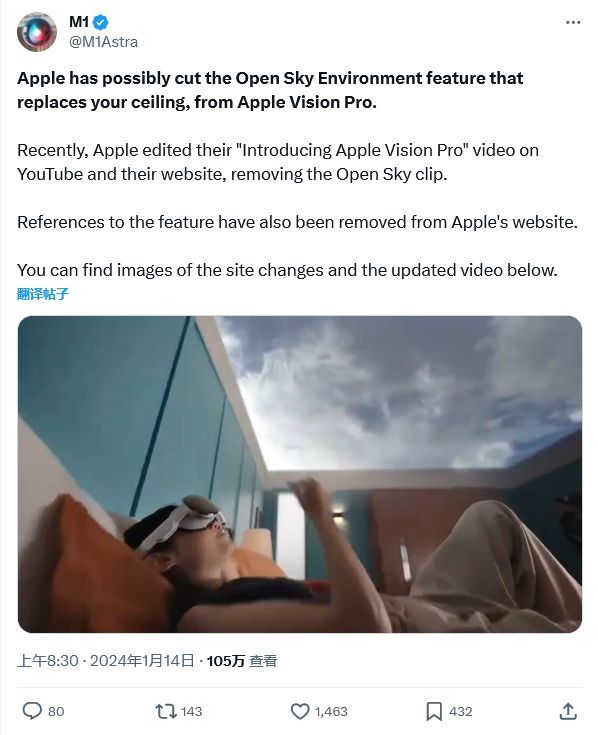Open the @M1Astra handle link
598x735 pixels.
pyautogui.click(x=103, y=42)
